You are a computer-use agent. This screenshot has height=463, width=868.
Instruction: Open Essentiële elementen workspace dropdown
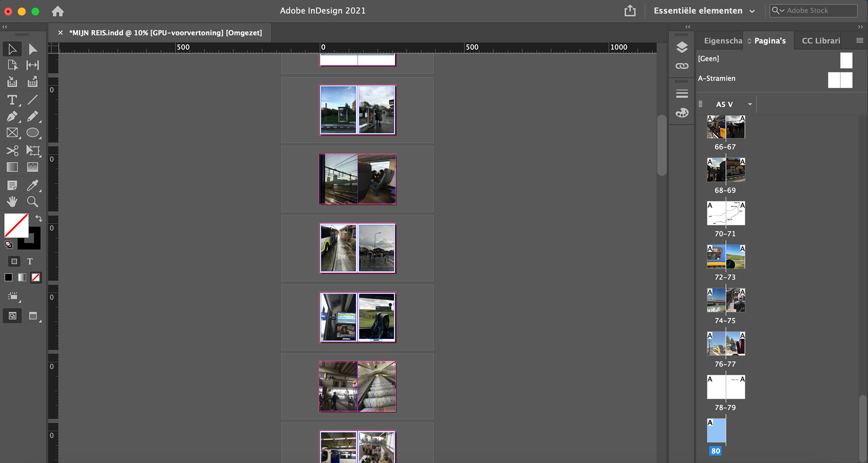704,11
